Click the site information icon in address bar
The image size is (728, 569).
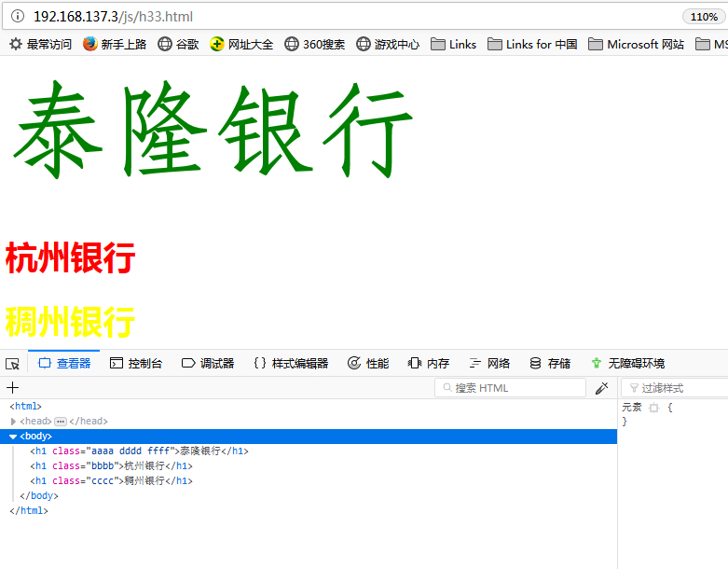17,16
